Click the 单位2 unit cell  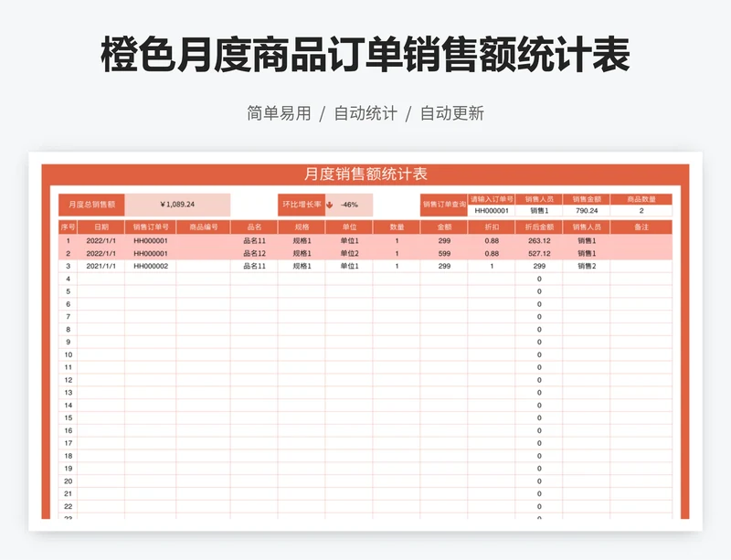[x=349, y=254]
